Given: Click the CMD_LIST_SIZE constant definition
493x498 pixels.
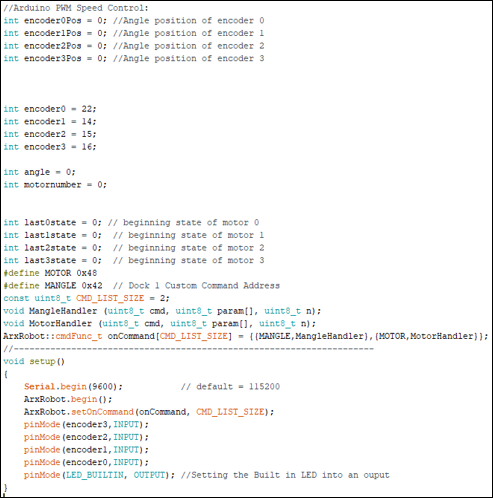Looking at the screenshot, I should click(x=86, y=298).
